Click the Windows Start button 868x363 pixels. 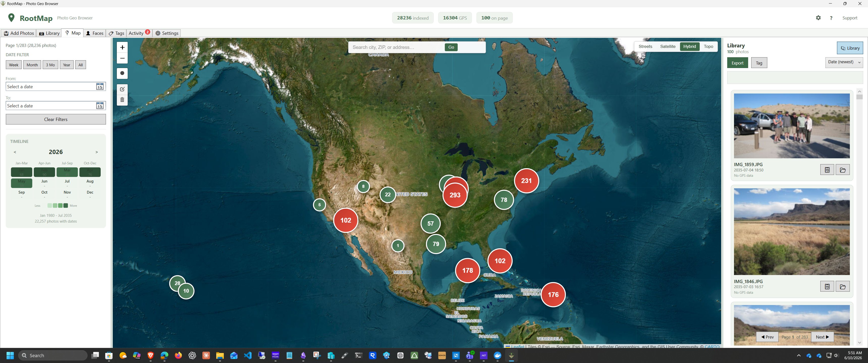(x=10, y=356)
